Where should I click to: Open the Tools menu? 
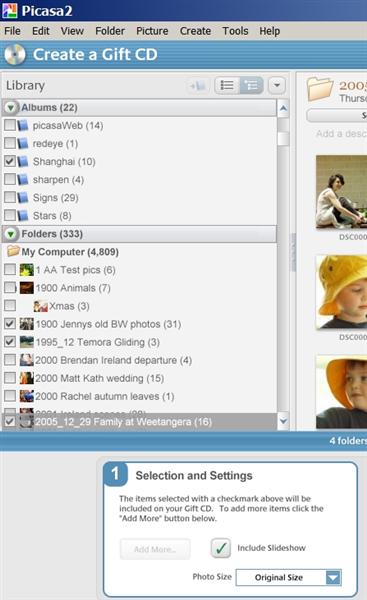click(235, 31)
